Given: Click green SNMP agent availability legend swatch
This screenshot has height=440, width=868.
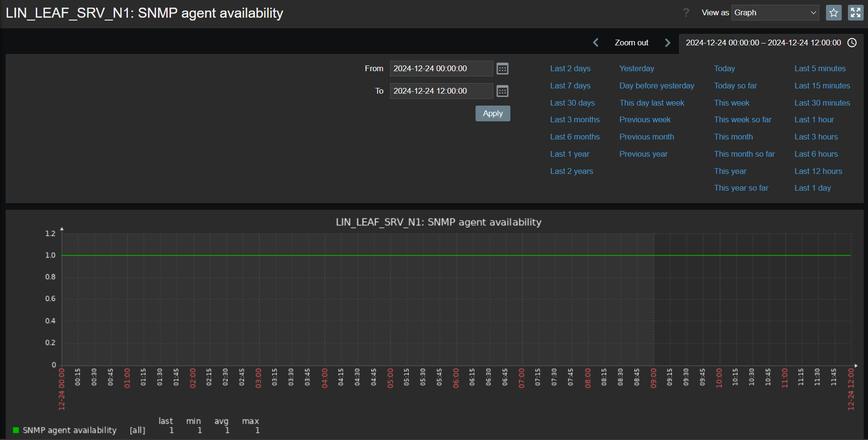Looking at the screenshot, I should (x=16, y=430).
